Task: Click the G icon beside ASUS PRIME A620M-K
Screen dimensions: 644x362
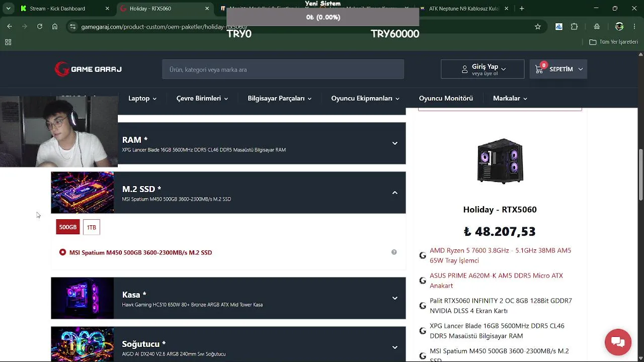Action: [x=423, y=281]
